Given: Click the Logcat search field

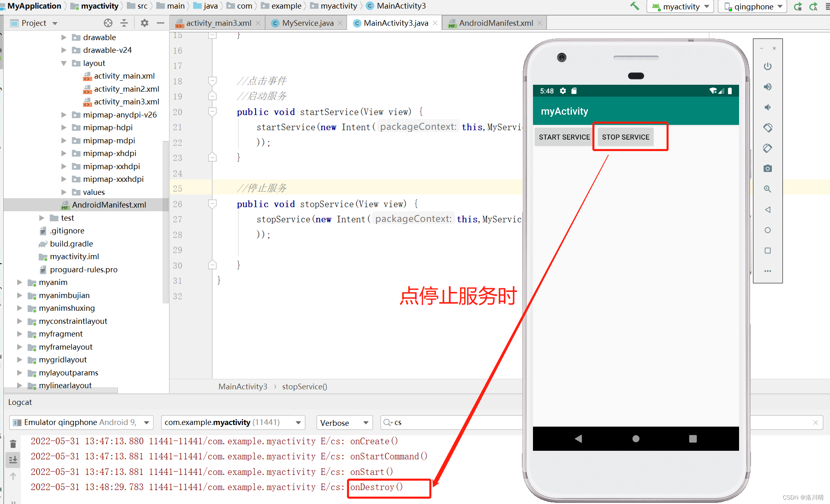Looking at the screenshot, I should pyautogui.click(x=451, y=423).
